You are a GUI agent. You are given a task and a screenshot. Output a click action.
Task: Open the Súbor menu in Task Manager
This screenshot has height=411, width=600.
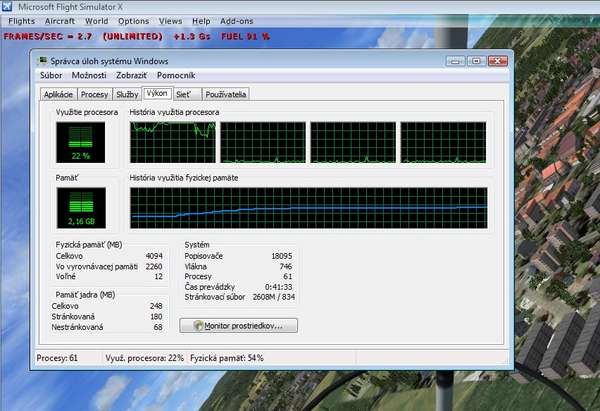coord(51,75)
